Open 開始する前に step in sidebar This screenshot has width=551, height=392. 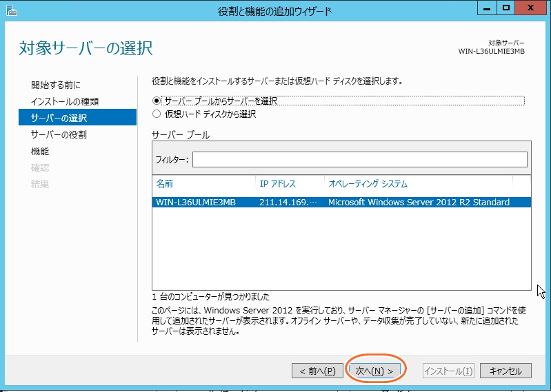pyautogui.click(x=56, y=85)
